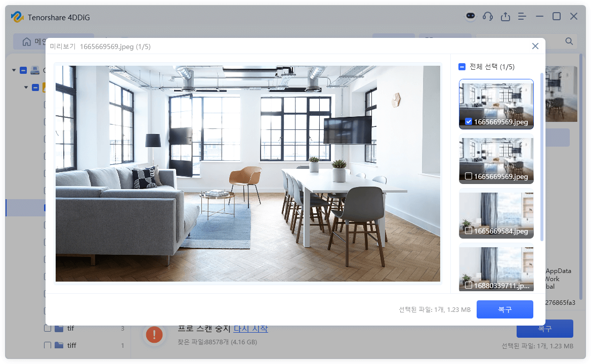Click the search magnifier icon in main window
This screenshot has width=591, height=364.
pos(569,41)
